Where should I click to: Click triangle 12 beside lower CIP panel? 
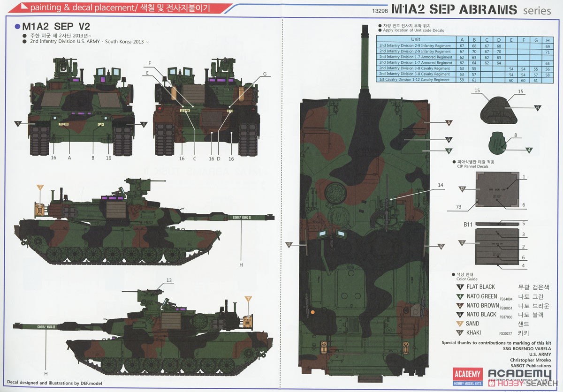[462, 243]
